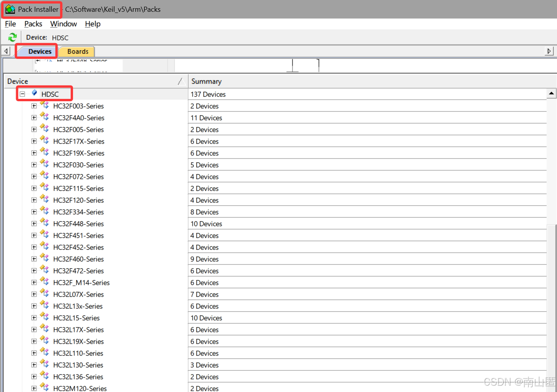Click the blue HDSC vendor icon

[35, 93]
